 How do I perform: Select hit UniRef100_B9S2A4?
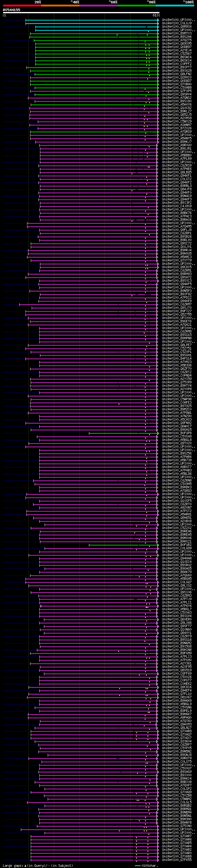click(177, 37)
